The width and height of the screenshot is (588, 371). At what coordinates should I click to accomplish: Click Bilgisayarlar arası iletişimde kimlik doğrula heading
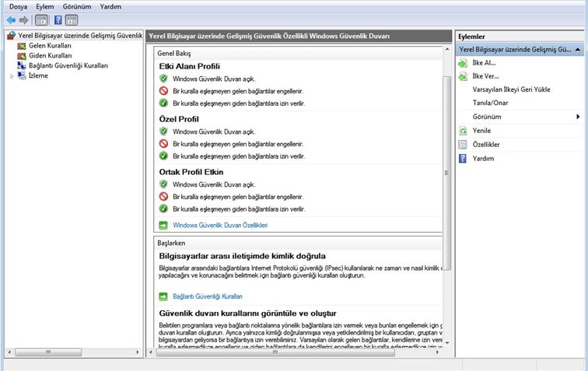click(x=242, y=256)
